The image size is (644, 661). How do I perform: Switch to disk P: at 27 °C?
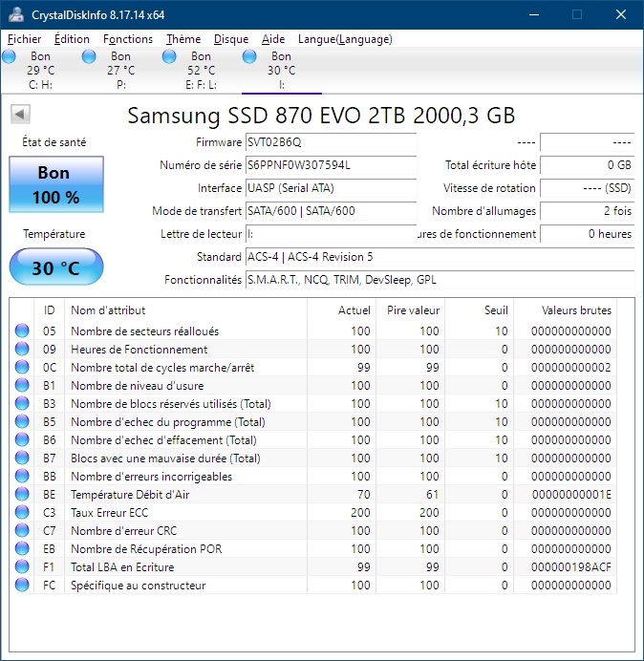121,71
